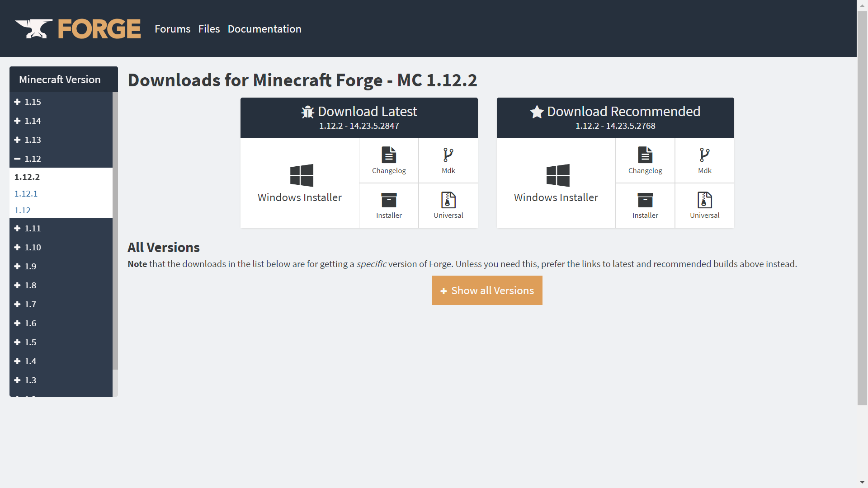Click the Show all Versions button
Image resolution: width=868 pixels, height=488 pixels.
point(487,291)
